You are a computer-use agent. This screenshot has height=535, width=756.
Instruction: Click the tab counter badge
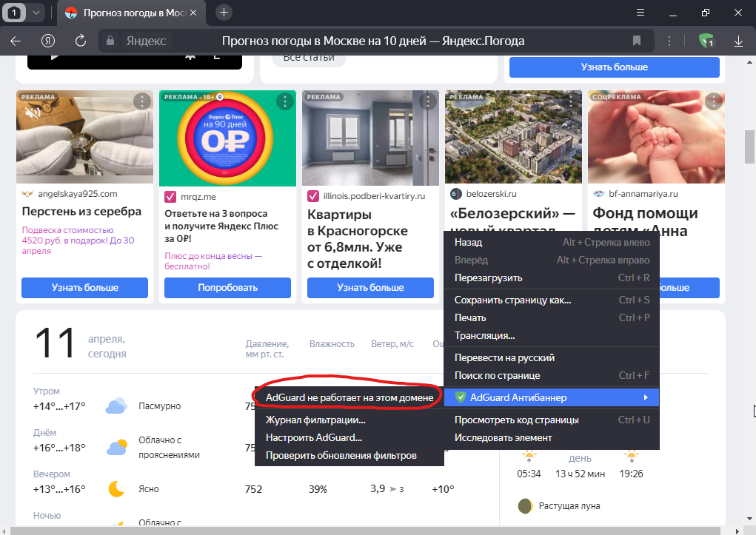click(x=14, y=13)
